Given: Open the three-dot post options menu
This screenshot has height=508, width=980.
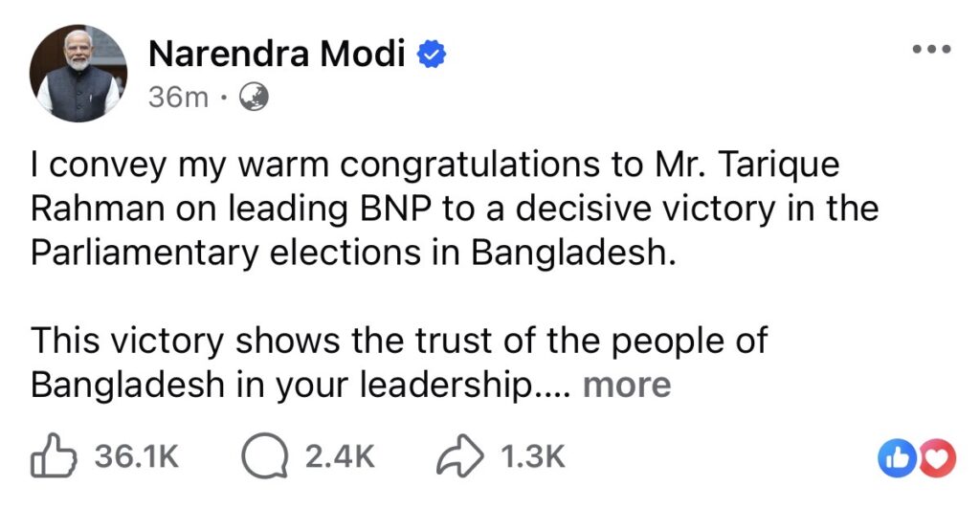Looking at the screenshot, I should pos(932,51).
